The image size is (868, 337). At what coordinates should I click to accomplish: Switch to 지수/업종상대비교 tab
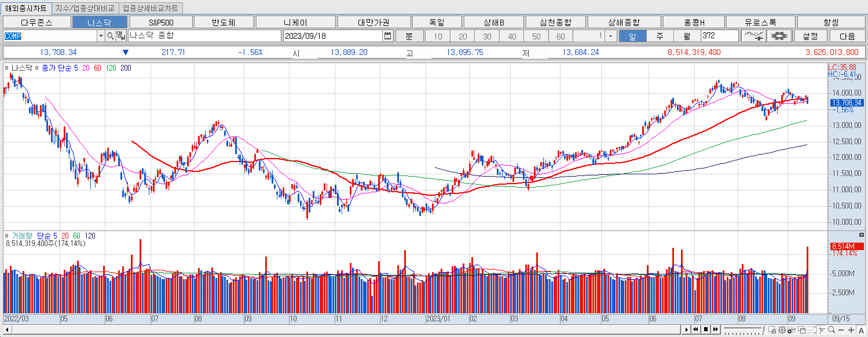(x=86, y=8)
